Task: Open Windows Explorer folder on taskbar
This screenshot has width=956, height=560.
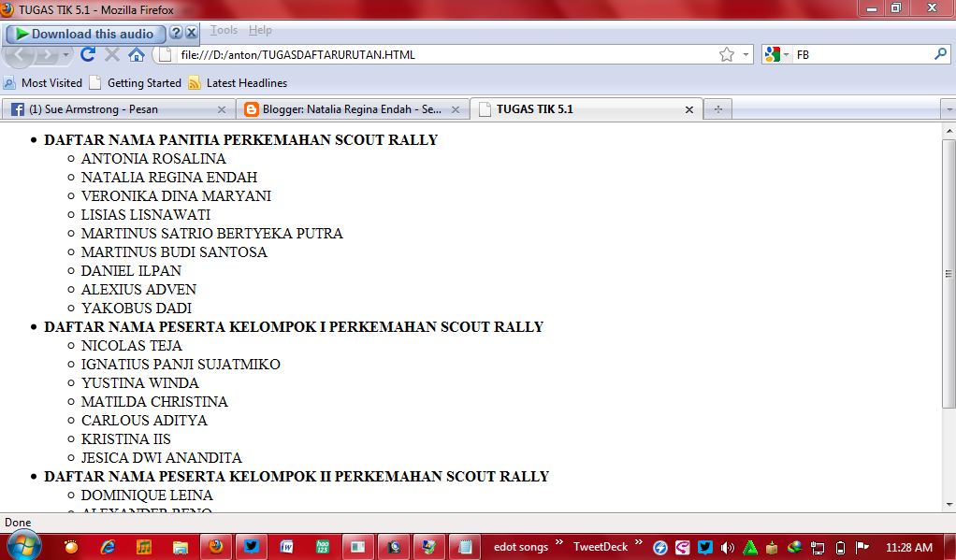Action: coord(180,547)
